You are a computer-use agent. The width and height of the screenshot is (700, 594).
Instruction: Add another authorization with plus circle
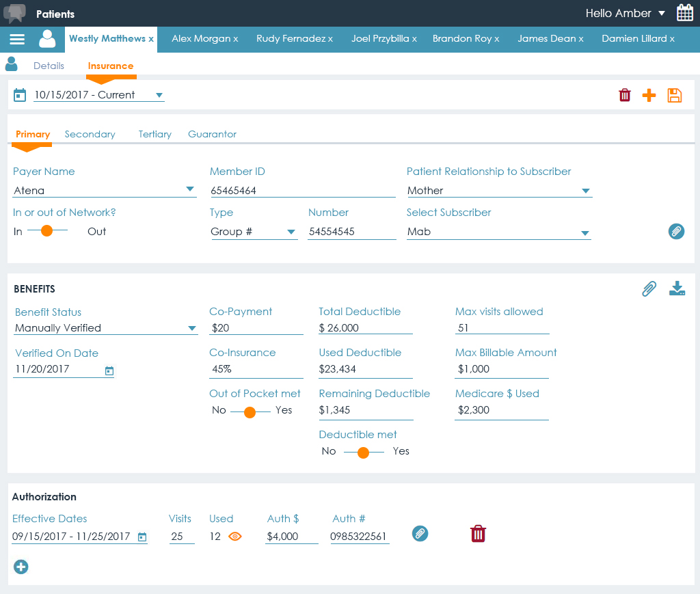pos(21,567)
